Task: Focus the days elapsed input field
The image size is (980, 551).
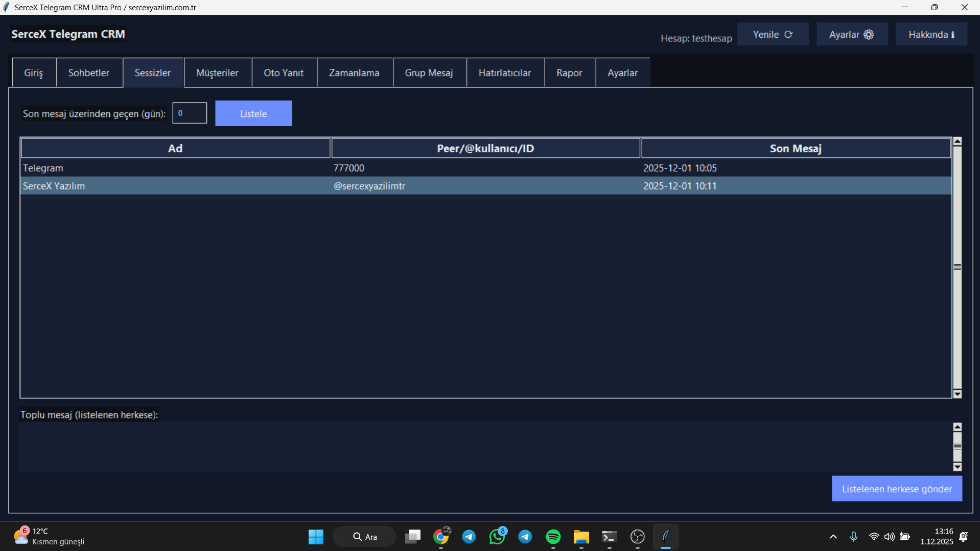Action: point(190,113)
